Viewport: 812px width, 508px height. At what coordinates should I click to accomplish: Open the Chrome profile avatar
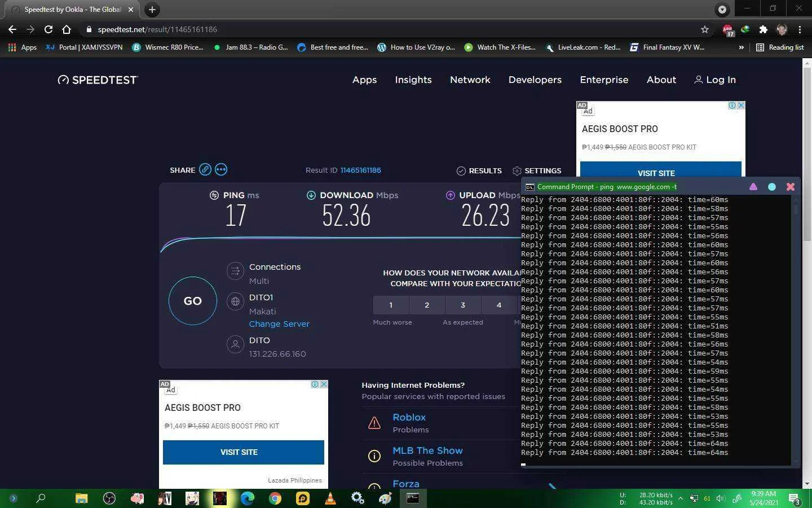(x=782, y=29)
